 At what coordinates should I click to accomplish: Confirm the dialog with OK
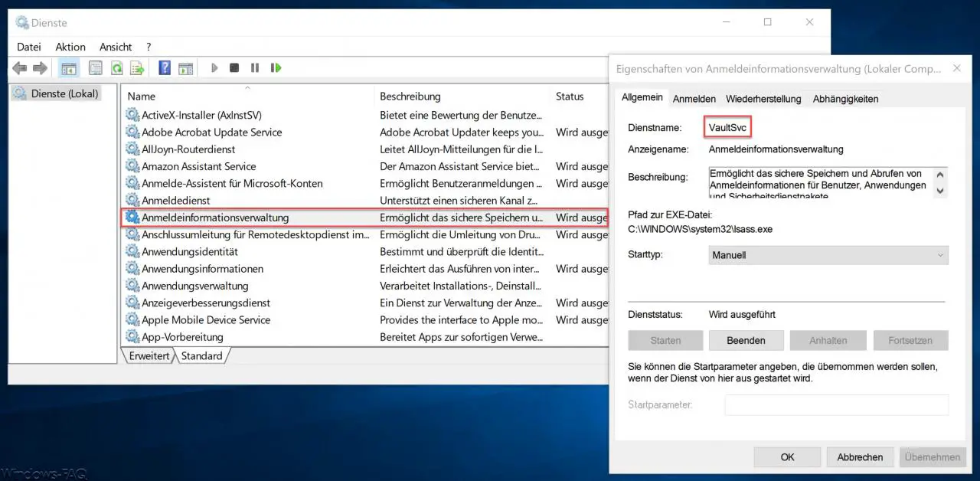[x=787, y=457]
